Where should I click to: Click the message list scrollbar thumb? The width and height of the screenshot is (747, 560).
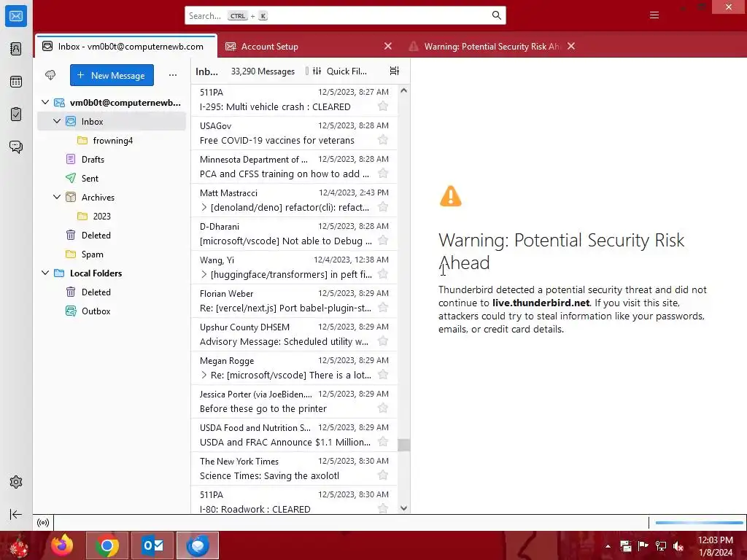point(403,445)
